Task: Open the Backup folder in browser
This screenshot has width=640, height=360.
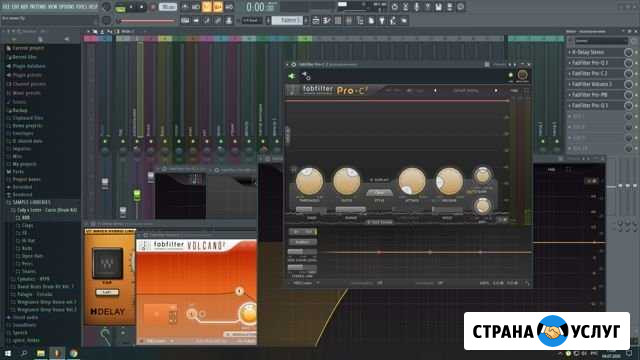Action: (x=20, y=110)
